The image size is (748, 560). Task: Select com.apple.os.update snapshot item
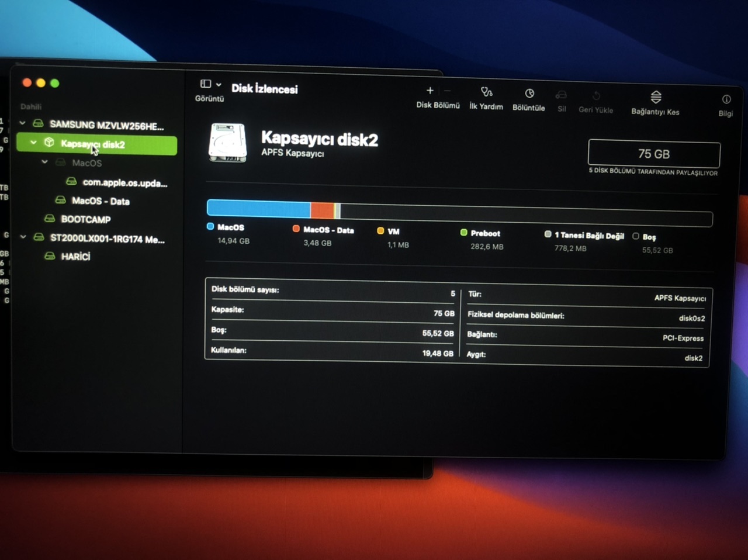click(124, 182)
